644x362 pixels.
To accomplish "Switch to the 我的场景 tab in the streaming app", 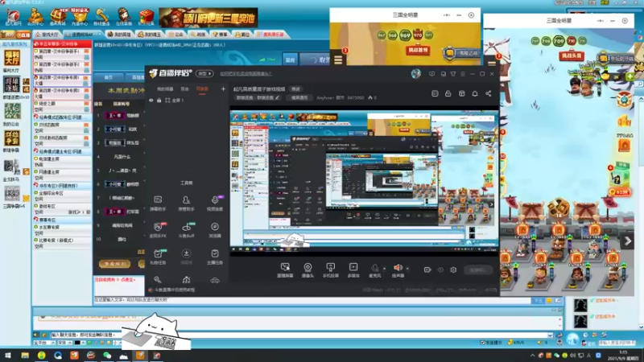I will tap(165, 89).
